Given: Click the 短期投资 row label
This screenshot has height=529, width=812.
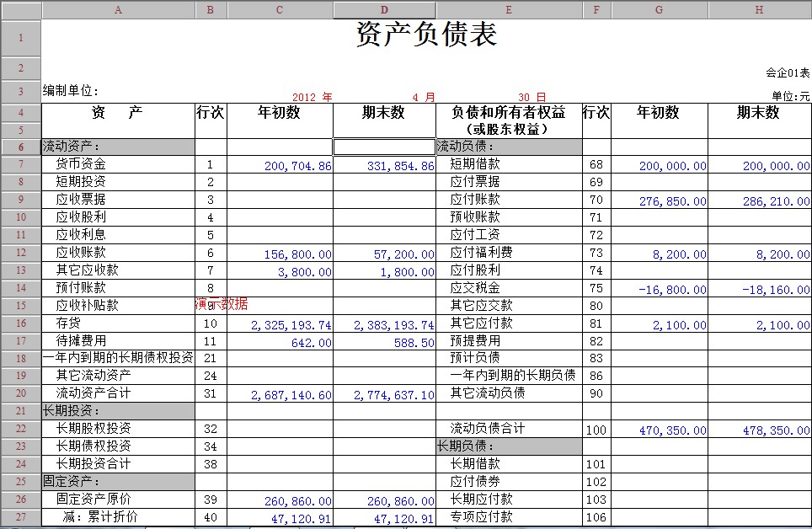Looking at the screenshot, I should point(81,182).
